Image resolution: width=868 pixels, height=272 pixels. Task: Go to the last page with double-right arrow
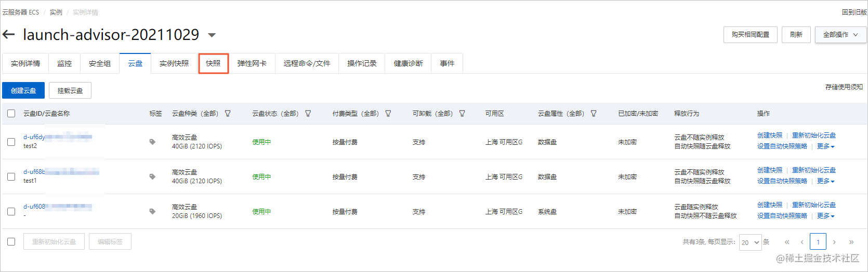pyautogui.click(x=851, y=242)
